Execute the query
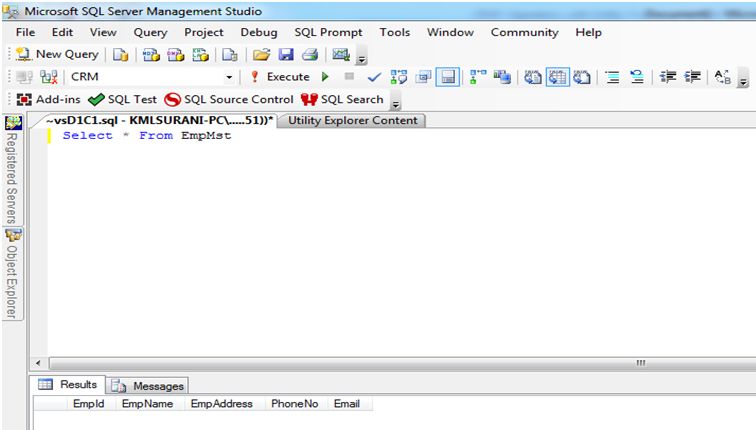Viewport: 756px width, 430px height. 280,77
